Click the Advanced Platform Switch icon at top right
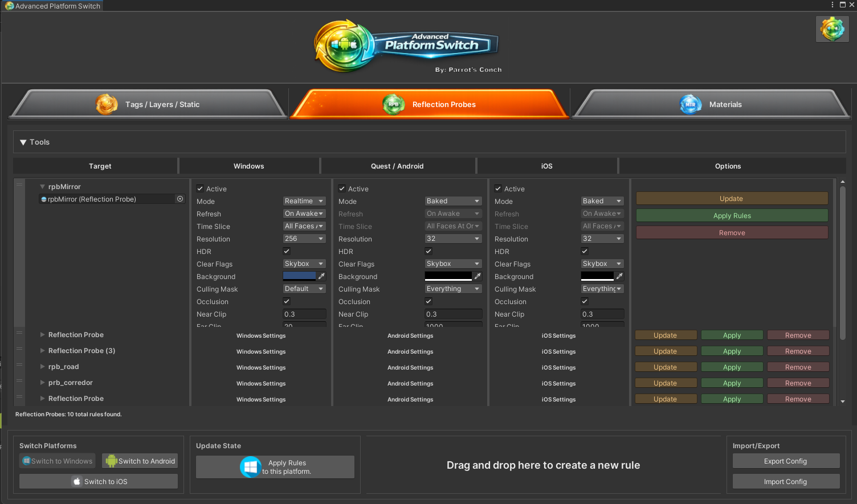 [832, 28]
